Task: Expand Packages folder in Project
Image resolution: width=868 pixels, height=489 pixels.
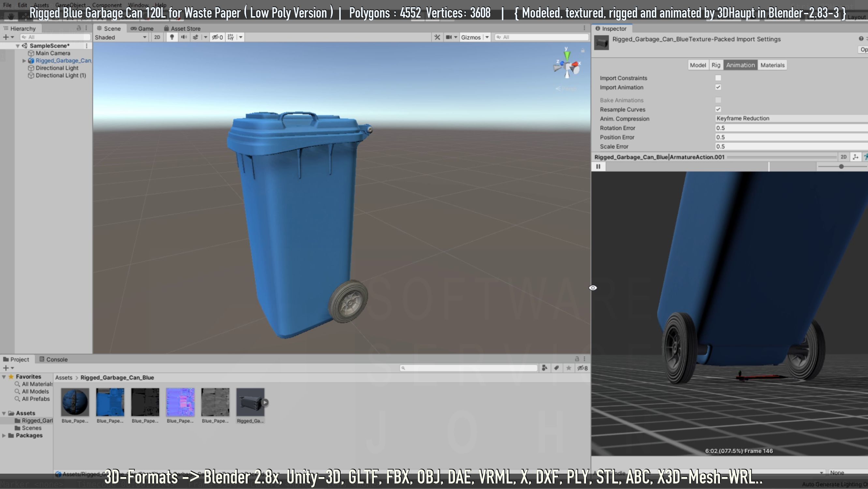Action: (x=4, y=436)
